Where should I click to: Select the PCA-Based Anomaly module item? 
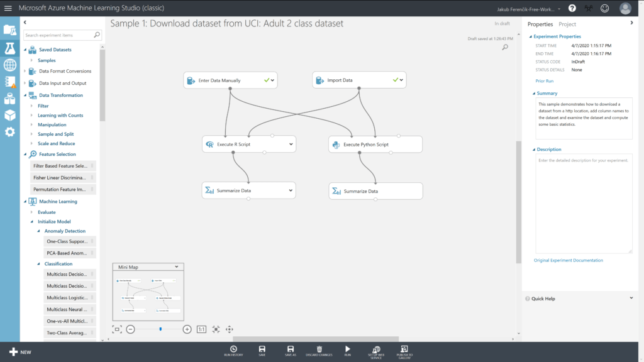[70, 253]
